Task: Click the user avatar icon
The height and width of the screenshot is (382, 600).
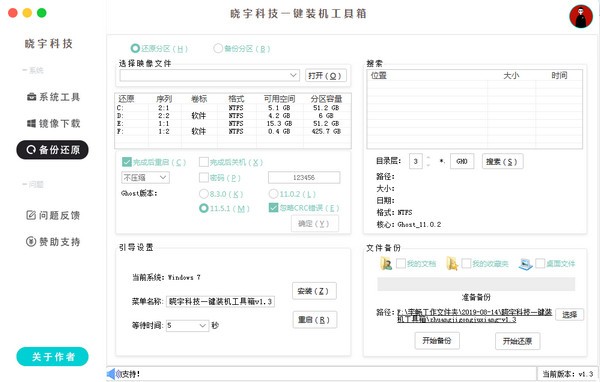Action: (x=581, y=16)
